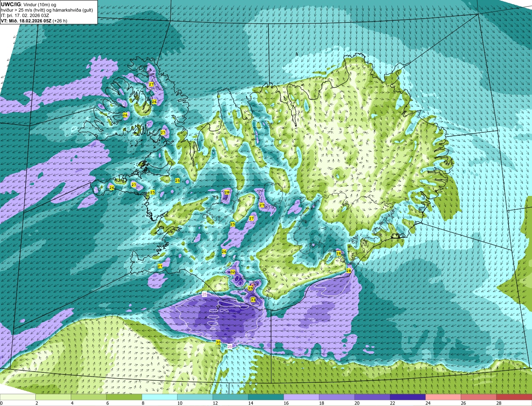Pick the 6–8 m/s green legend swatch
This screenshot has width=532, height=406.
pyautogui.click(x=124, y=397)
